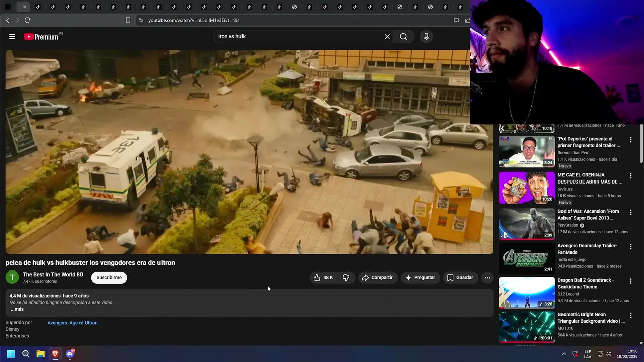The image size is (644, 362).
Task: Click the SJ2 Legend channel name
Action: (568, 294)
